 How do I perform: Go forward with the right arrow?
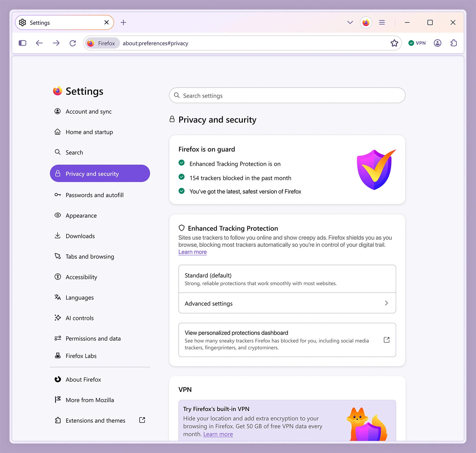pos(56,43)
